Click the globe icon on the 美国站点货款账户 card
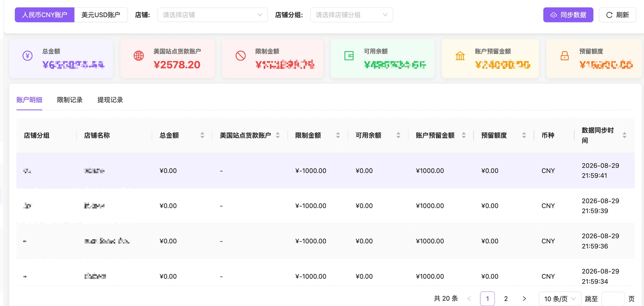Image resolution: width=644 pixels, height=306 pixels. [x=139, y=56]
